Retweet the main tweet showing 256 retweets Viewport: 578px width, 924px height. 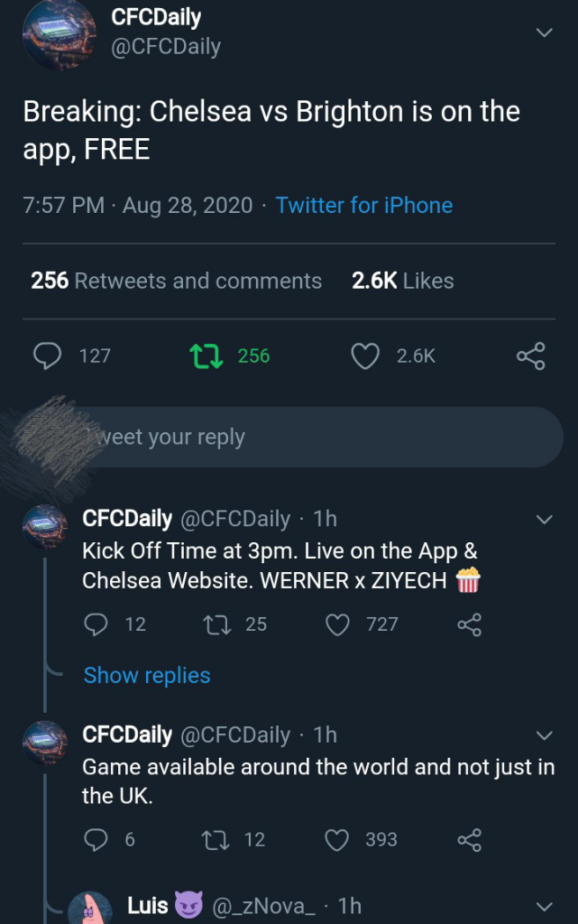(206, 356)
